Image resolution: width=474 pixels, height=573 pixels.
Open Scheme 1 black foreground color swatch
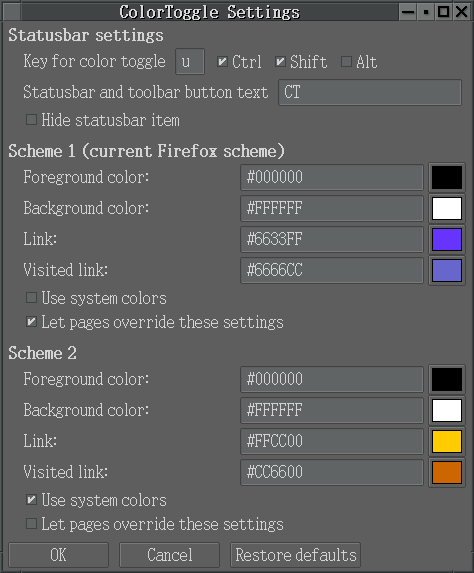[x=447, y=178]
